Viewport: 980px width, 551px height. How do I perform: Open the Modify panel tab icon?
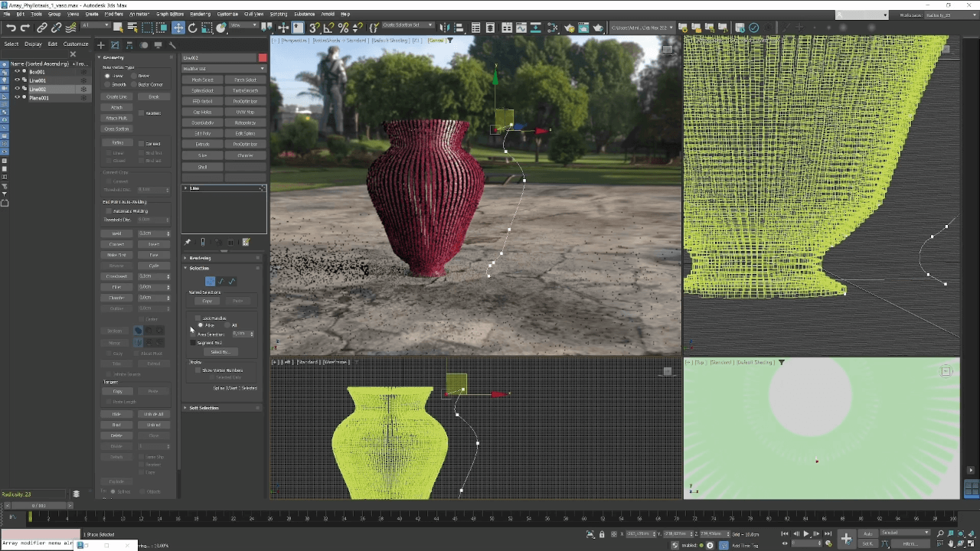[115, 45]
